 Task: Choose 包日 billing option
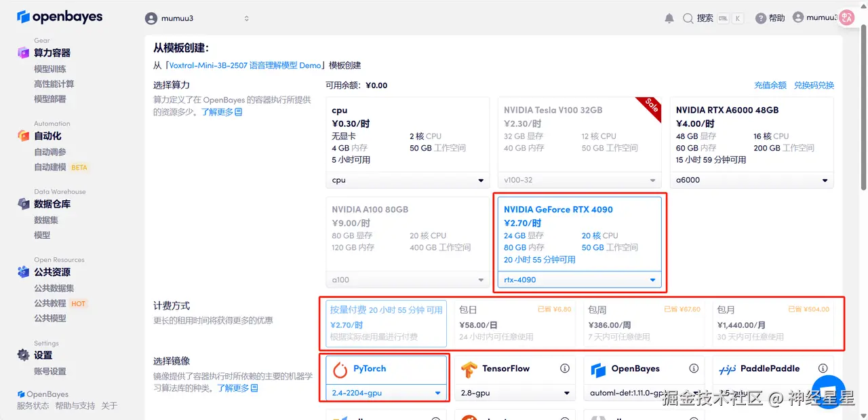pyautogui.click(x=515, y=324)
